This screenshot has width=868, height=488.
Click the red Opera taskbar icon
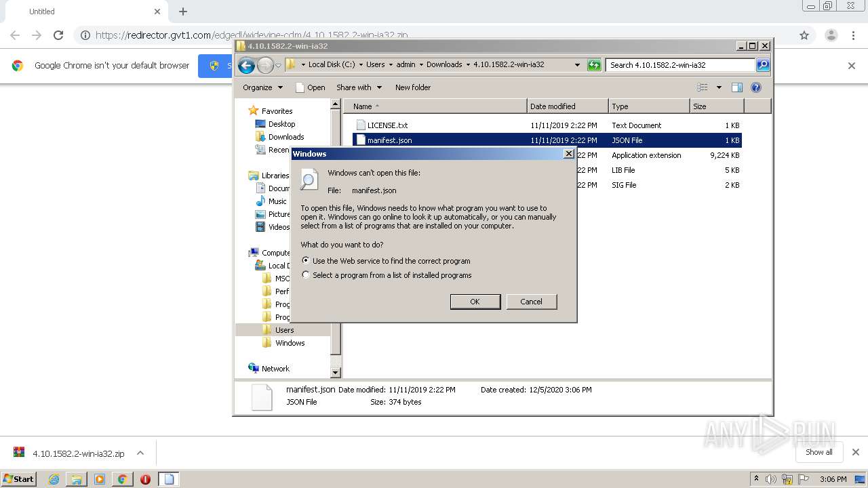(x=145, y=479)
